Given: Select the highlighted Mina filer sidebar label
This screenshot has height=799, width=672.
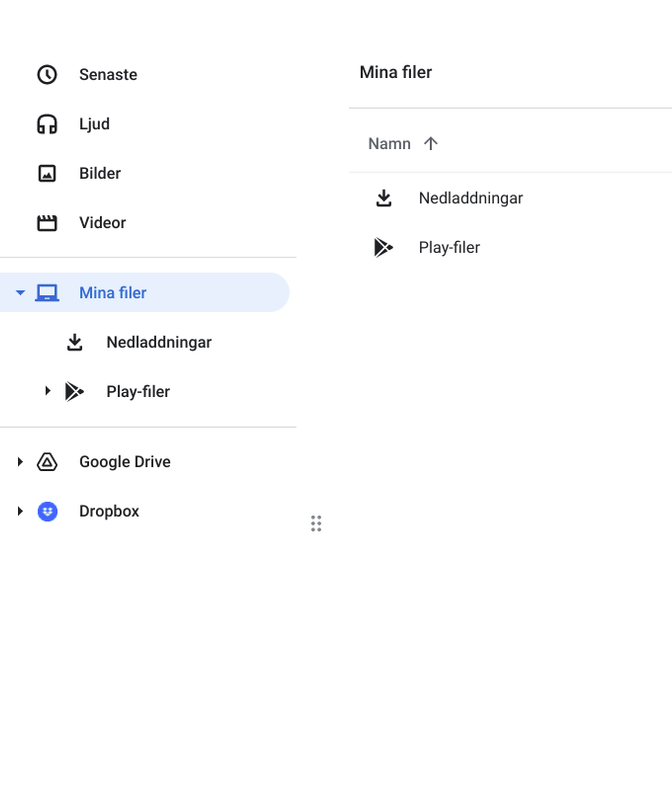Looking at the screenshot, I should 113,293.
